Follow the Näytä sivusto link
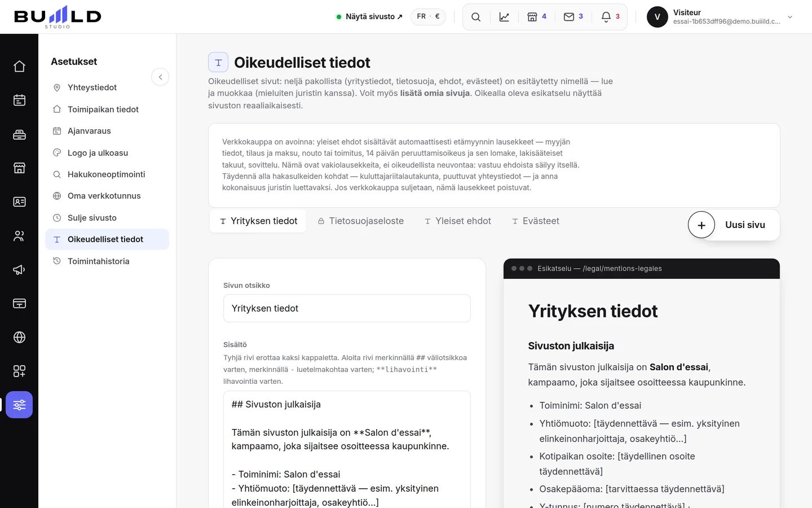812x508 pixels. point(369,17)
